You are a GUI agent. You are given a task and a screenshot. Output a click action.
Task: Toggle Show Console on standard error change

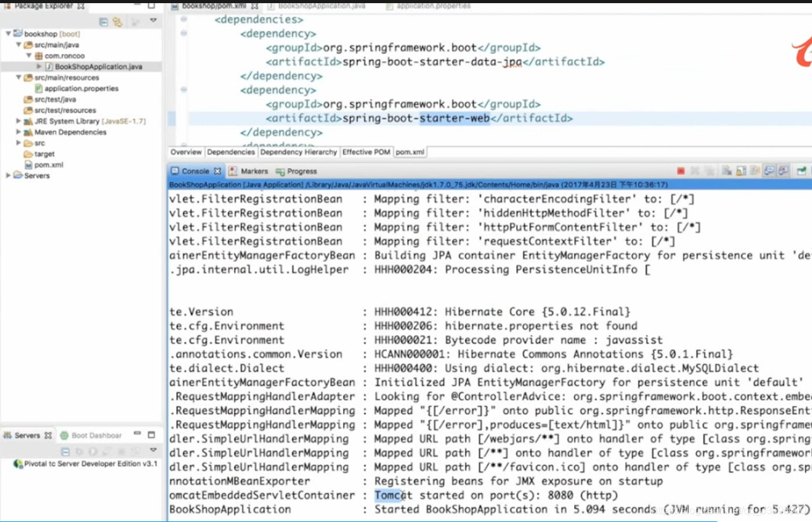tap(784, 171)
